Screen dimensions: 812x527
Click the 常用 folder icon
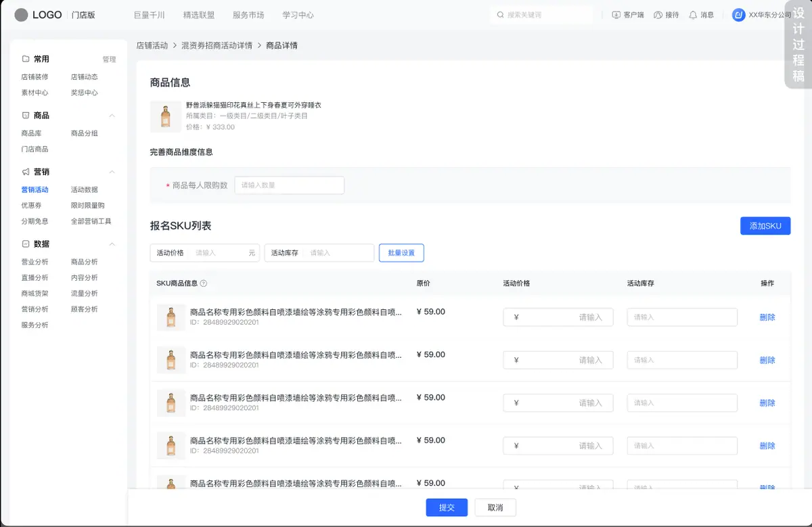click(x=26, y=59)
